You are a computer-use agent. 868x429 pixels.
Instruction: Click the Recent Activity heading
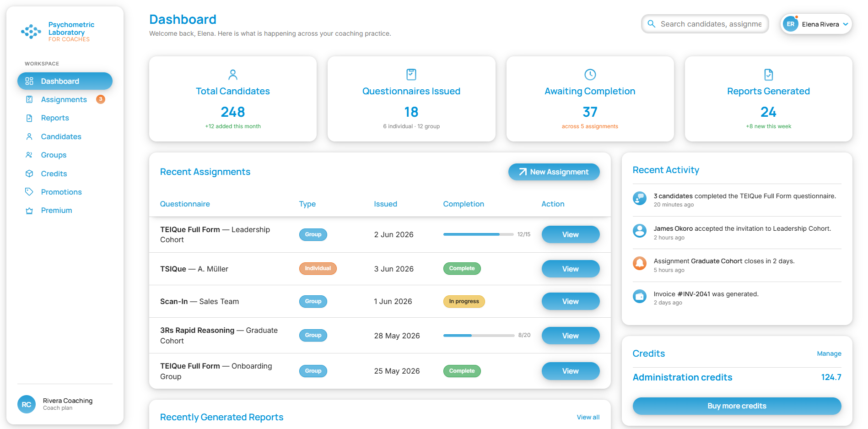666,170
